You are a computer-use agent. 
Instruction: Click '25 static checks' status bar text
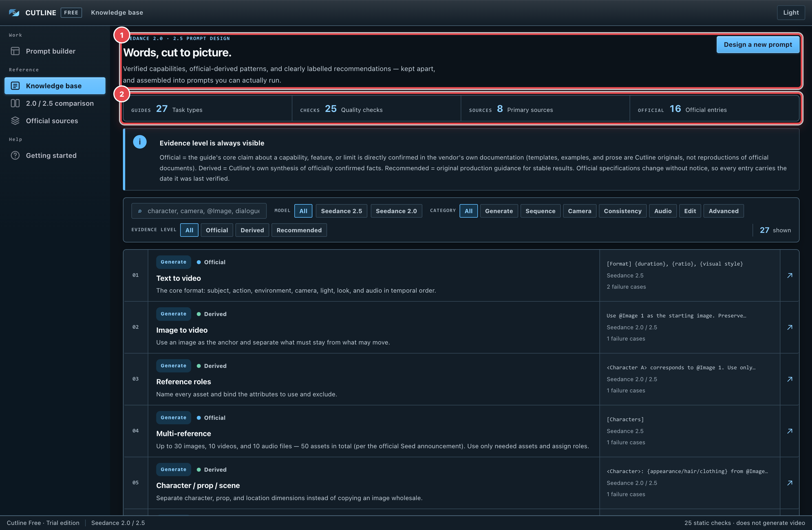coord(707,523)
